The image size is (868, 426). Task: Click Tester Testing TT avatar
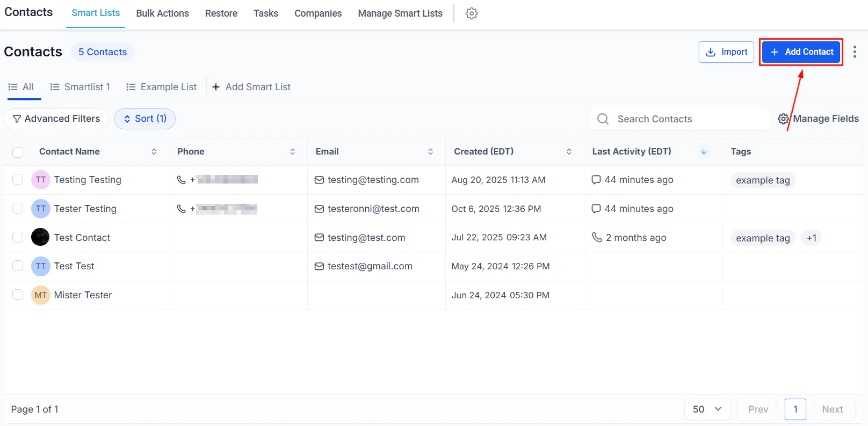click(x=41, y=209)
